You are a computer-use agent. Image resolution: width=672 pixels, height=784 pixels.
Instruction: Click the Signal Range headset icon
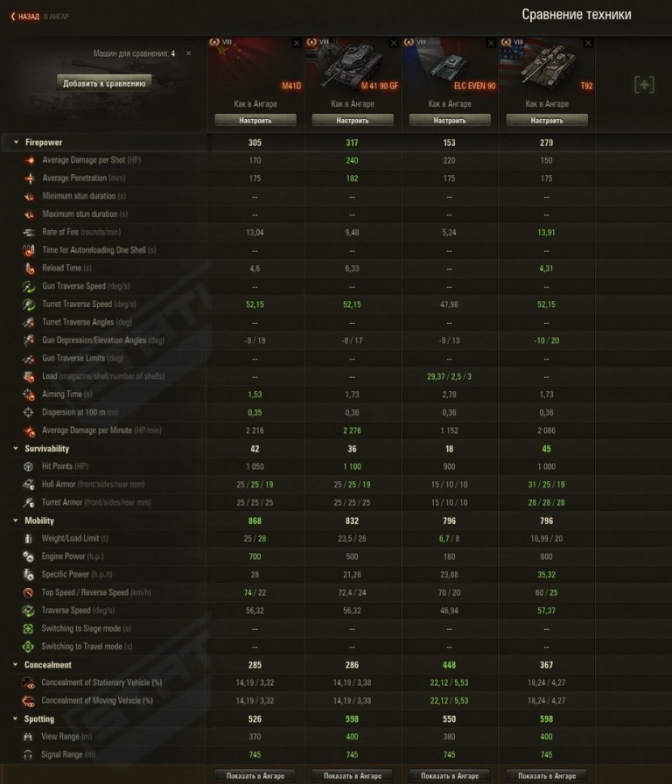(28, 754)
